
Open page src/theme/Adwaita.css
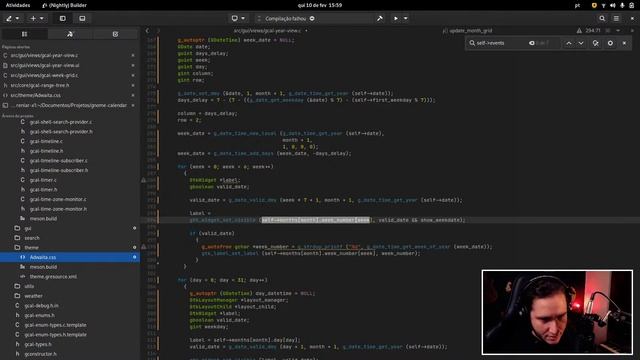tap(36, 95)
